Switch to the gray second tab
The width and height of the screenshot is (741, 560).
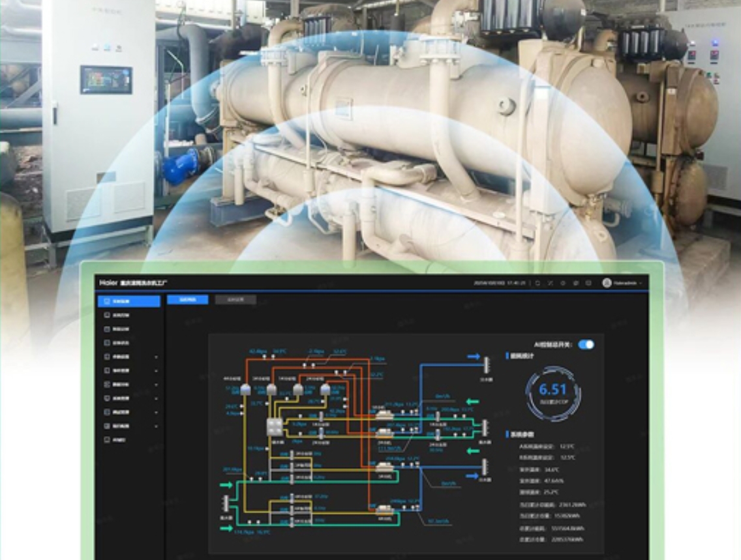coord(235,300)
